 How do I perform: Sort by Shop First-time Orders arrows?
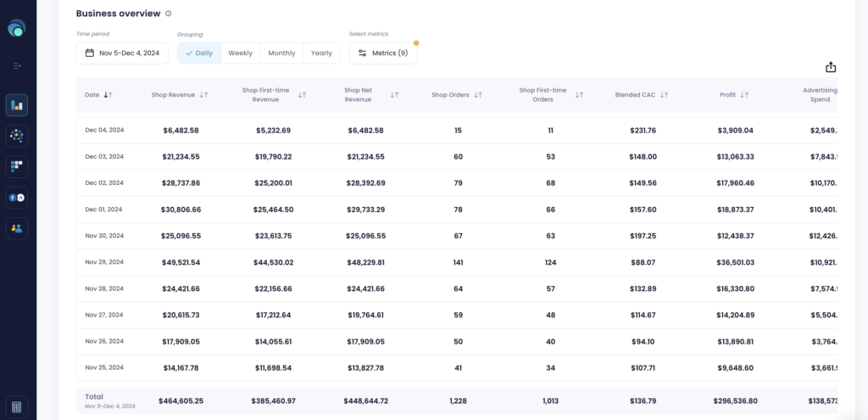coord(578,95)
